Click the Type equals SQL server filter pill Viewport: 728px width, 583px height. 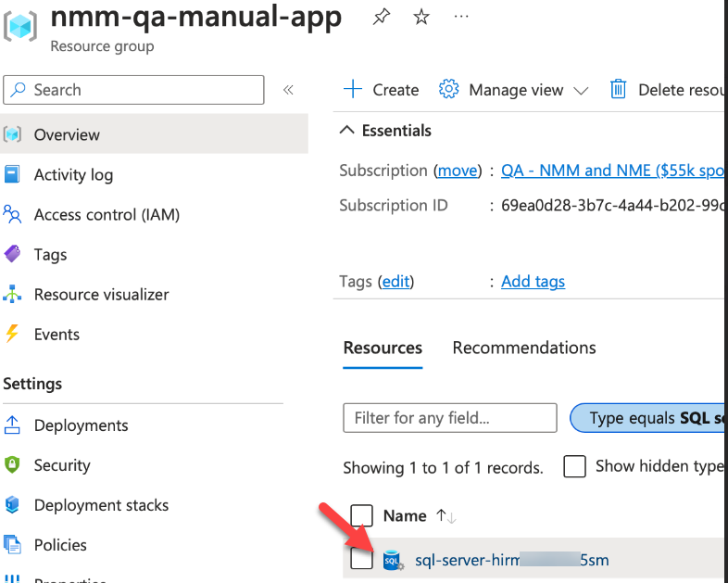(x=647, y=418)
